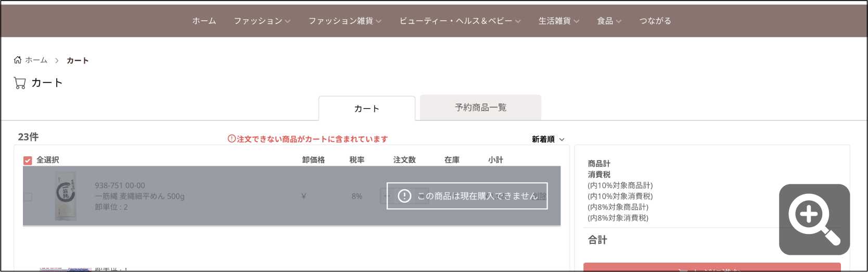Click the 卸単位 : 2 text
Viewport: 868px width, 272px height.
111,207
